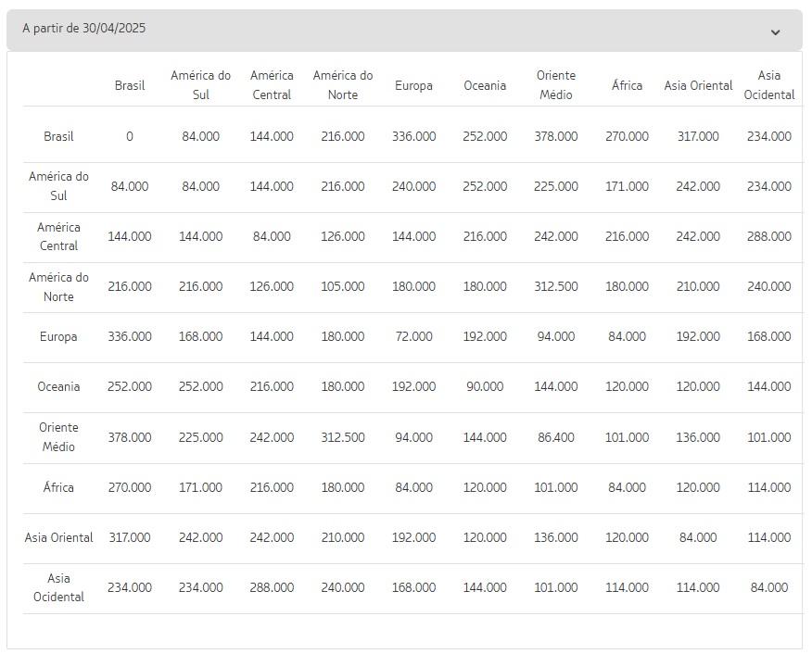The height and width of the screenshot is (654, 812).
Task: Select the 72.000 Europa to Europa cell
Action: [413, 336]
